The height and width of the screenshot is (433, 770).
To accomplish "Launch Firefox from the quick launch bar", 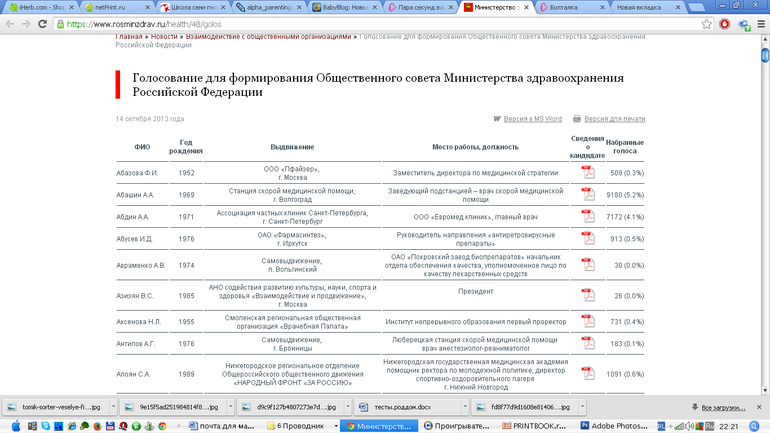I will pos(97,426).
